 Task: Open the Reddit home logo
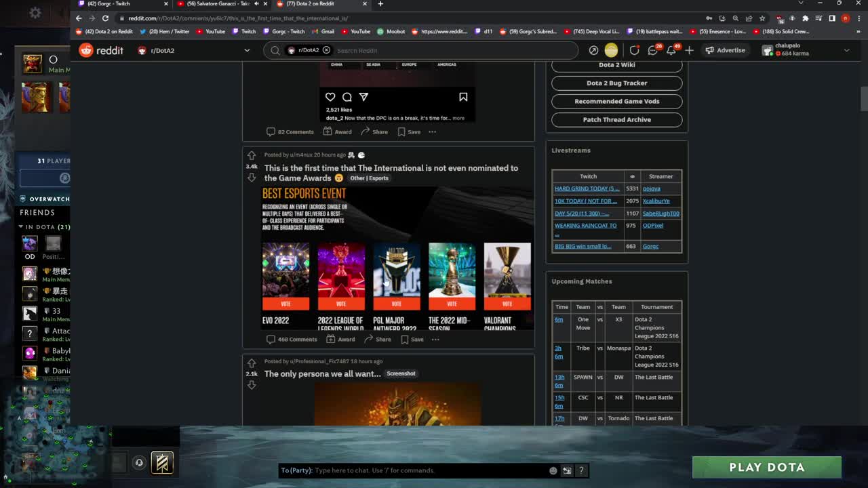tap(101, 50)
